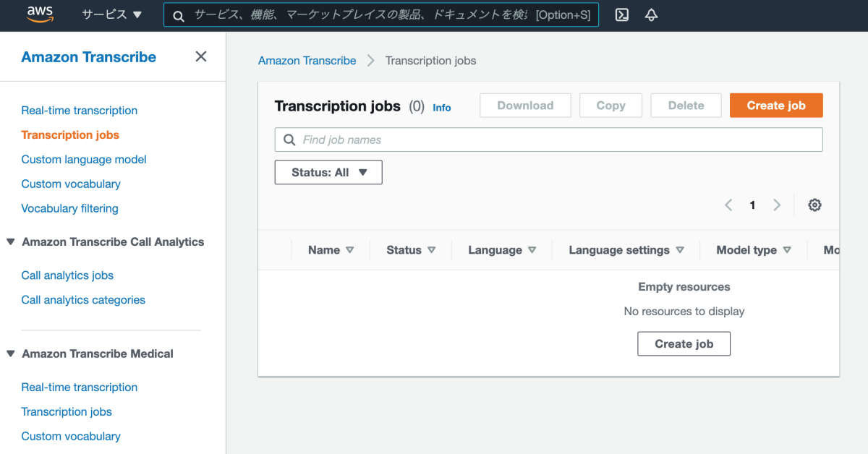
Task: Open the AWS home logo
Action: click(x=41, y=14)
